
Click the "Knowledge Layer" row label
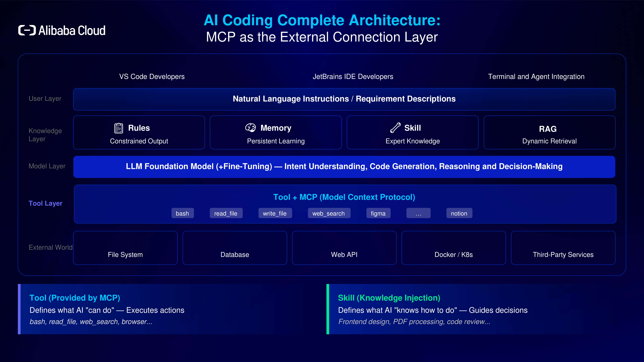click(x=45, y=135)
